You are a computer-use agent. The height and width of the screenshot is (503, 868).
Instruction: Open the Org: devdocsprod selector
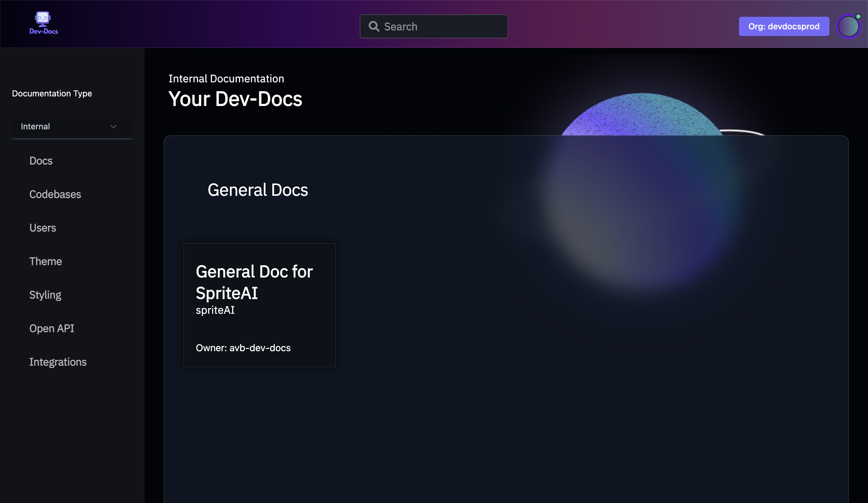tap(784, 26)
